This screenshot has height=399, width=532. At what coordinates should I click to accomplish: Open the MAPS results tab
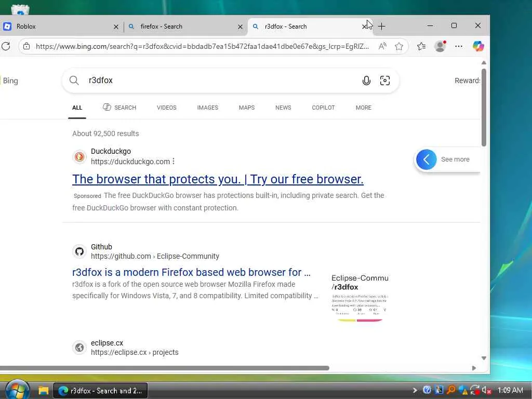247,108
